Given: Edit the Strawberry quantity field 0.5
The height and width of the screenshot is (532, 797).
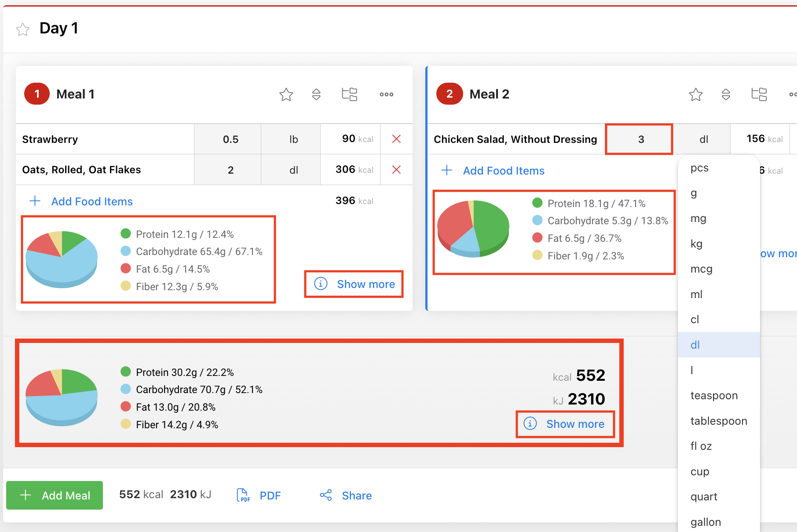Looking at the screenshot, I should point(228,139).
